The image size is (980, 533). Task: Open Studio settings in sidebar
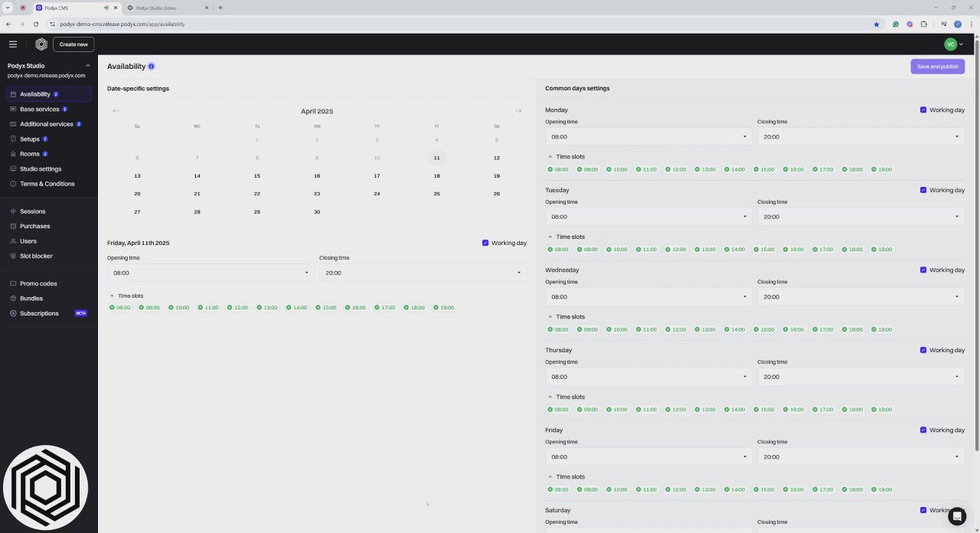[x=41, y=169]
